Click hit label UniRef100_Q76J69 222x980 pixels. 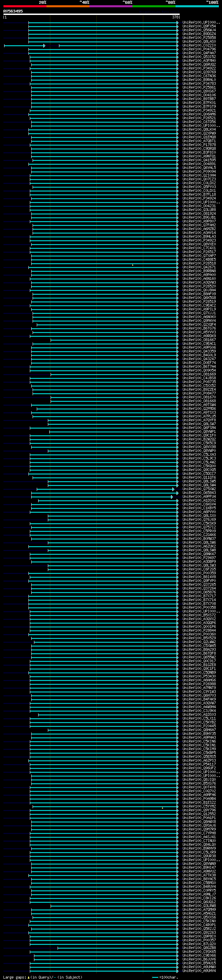(x=199, y=519)
